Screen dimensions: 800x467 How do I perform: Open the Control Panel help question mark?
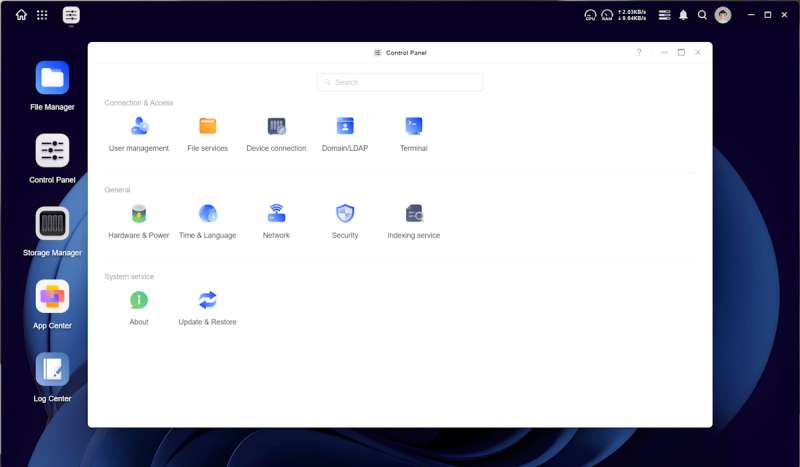tap(638, 52)
